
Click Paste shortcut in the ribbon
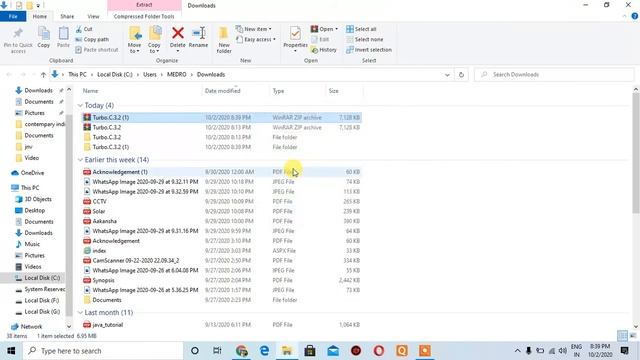[97, 50]
